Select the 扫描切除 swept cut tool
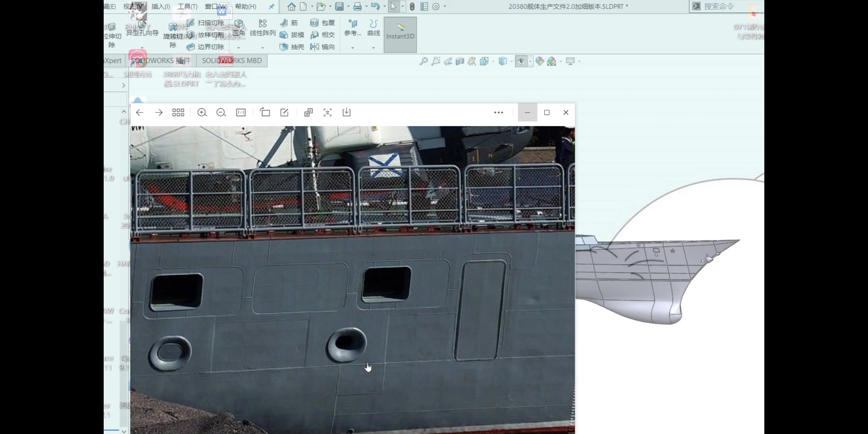Viewport: 868px width, 434px height. coord(205,23)
